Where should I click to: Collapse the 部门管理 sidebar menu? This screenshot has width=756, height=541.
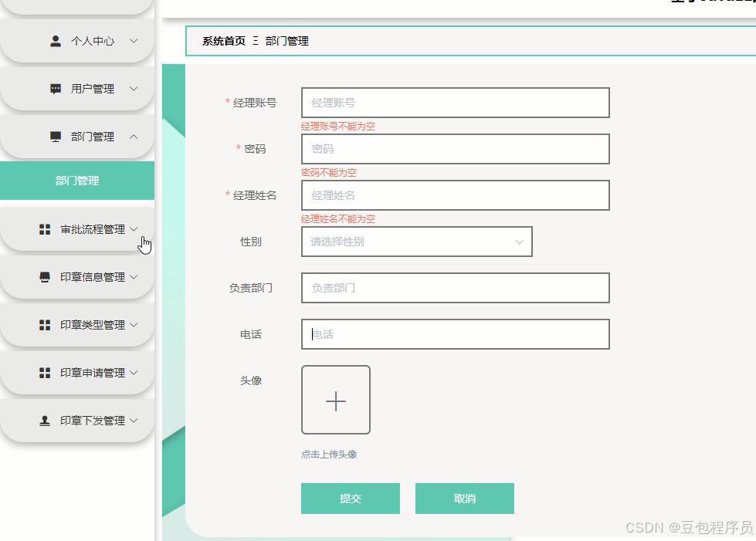click(93, 136)
